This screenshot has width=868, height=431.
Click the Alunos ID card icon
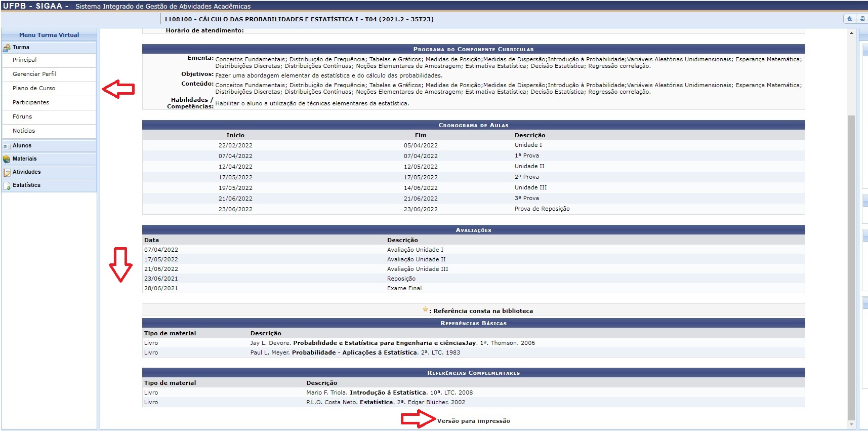click(7, 146)
